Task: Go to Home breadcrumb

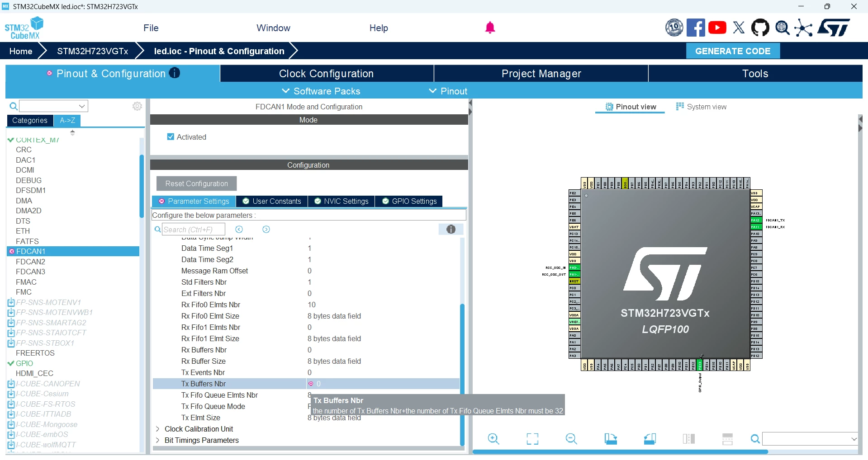Action: (x=21, y=51)
